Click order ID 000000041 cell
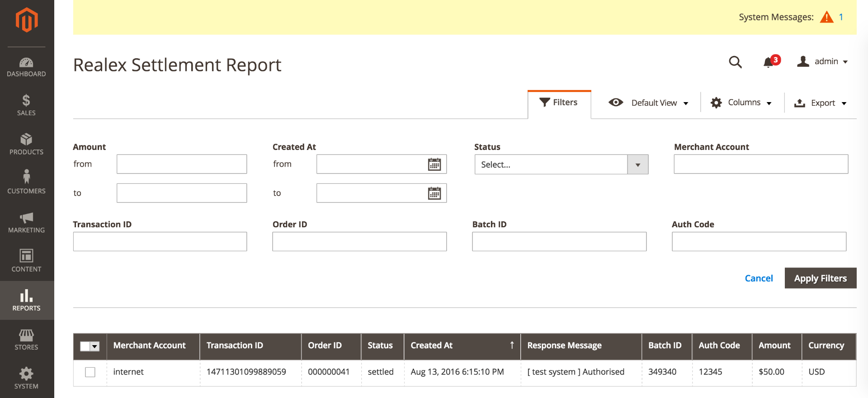This screenshot has height=398, width=868. [x=331, y=373]
